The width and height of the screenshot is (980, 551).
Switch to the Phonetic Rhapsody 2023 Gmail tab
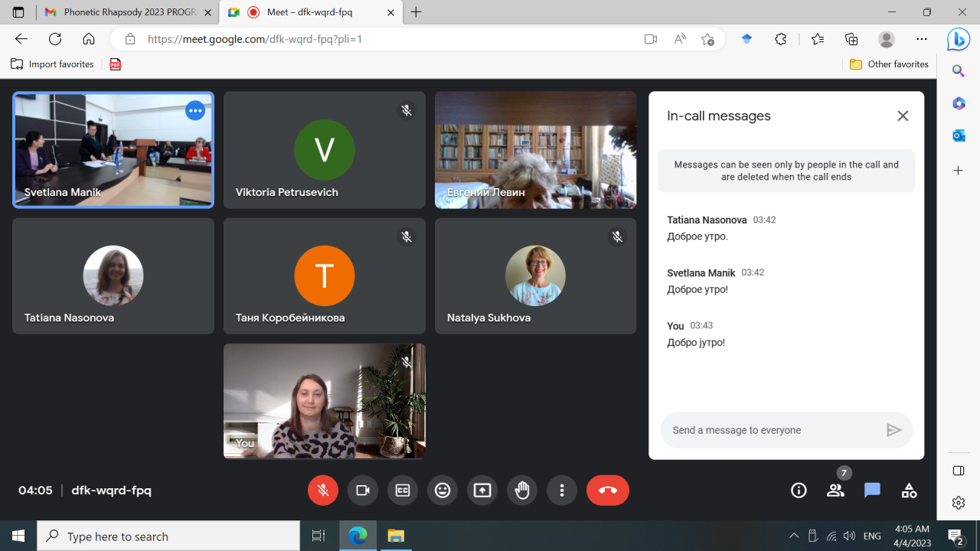126,12
